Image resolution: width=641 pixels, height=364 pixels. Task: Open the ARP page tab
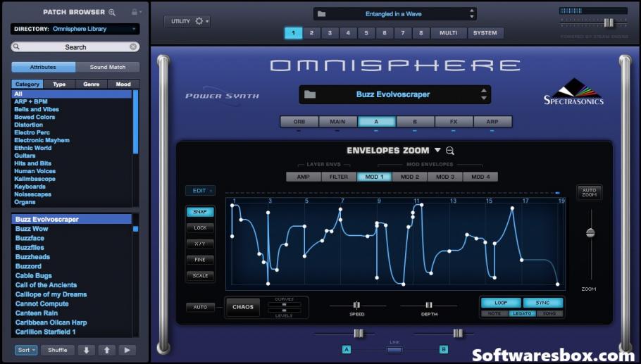click(x=492, y=122)
